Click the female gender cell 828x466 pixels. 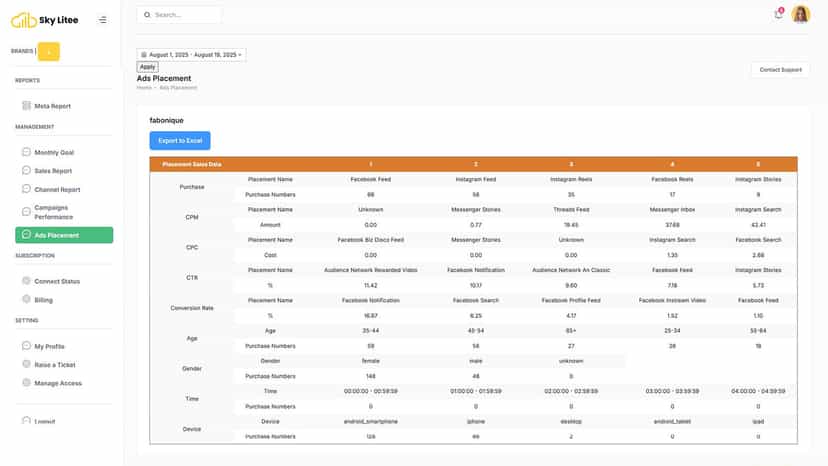click(371, 361)
